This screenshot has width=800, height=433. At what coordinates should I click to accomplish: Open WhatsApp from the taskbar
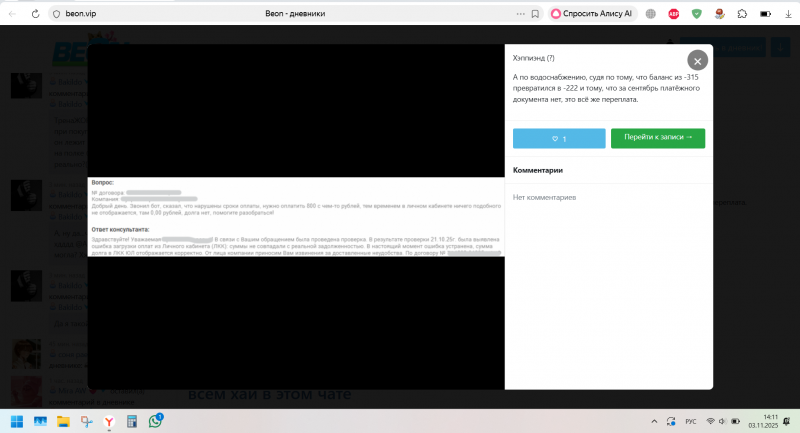(156, 421)
